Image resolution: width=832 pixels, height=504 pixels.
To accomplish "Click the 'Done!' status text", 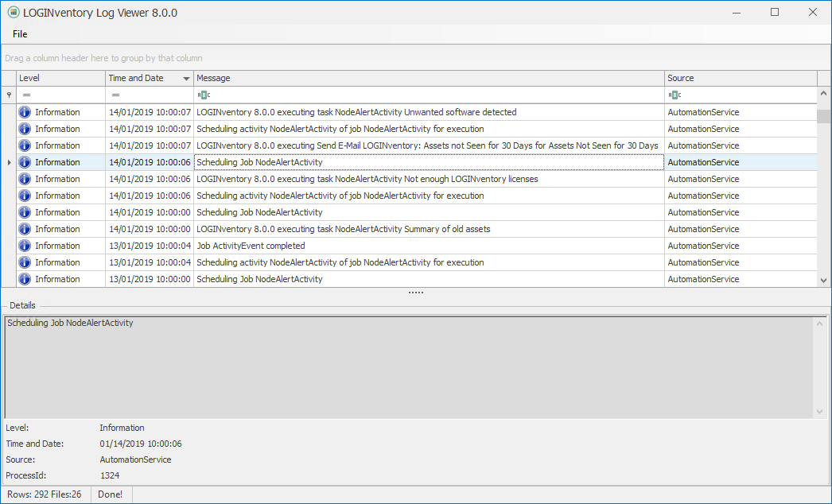I will point(111,494).
